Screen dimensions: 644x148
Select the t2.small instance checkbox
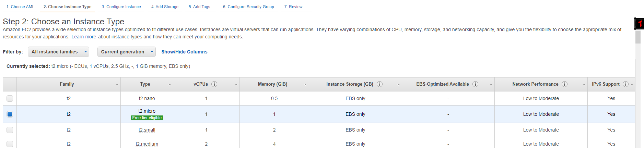point(10,130)
